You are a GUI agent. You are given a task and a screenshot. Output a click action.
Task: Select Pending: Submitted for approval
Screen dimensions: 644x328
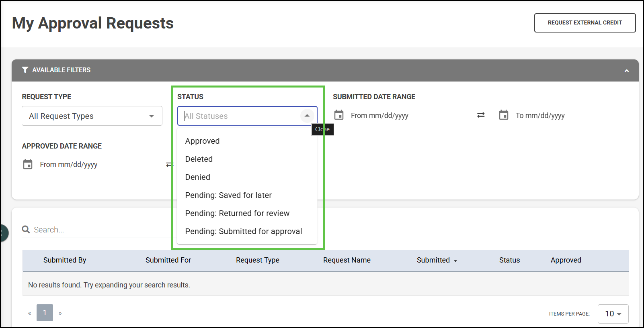244,231
